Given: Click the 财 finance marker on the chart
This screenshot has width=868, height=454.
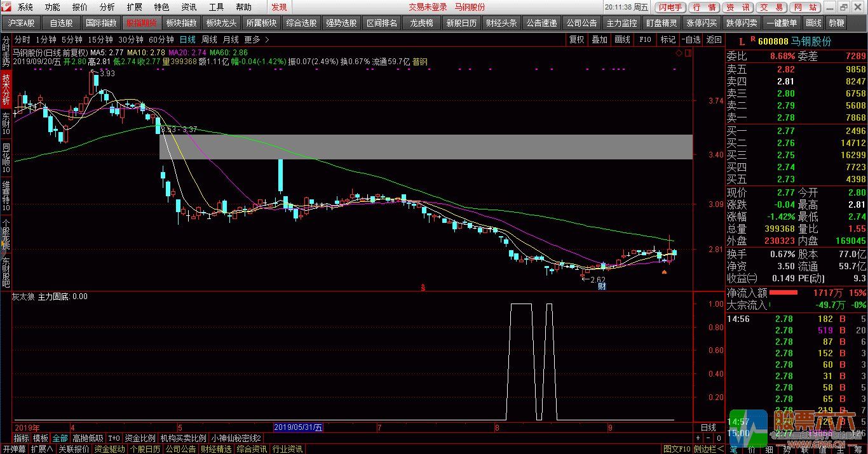Looking at the screenshot, I should pyautogui.click(x=601, y=287).
